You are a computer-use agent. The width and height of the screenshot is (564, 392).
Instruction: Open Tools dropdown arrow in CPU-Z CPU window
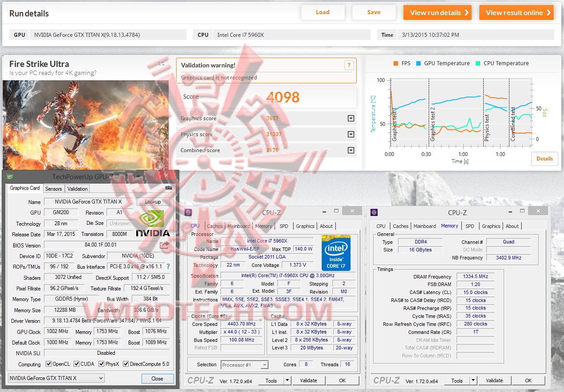tap(287, 380)
